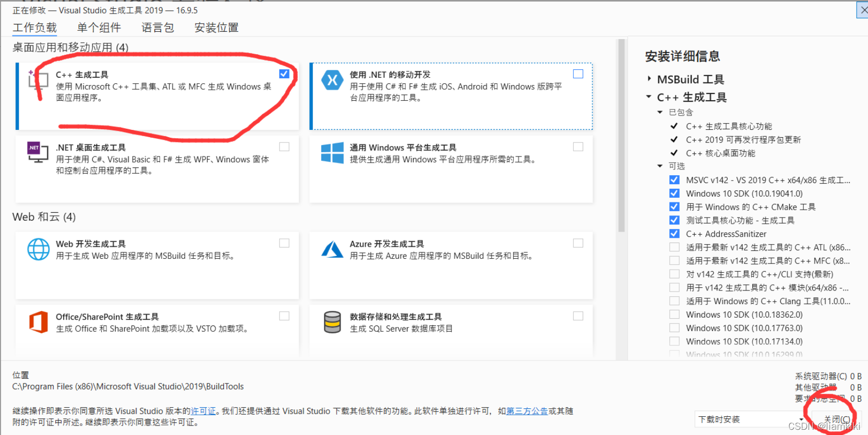Enable C++ ATL for latest v142 build tools
The width and height of the screenshot is (868, 435).
coord(674,247)
